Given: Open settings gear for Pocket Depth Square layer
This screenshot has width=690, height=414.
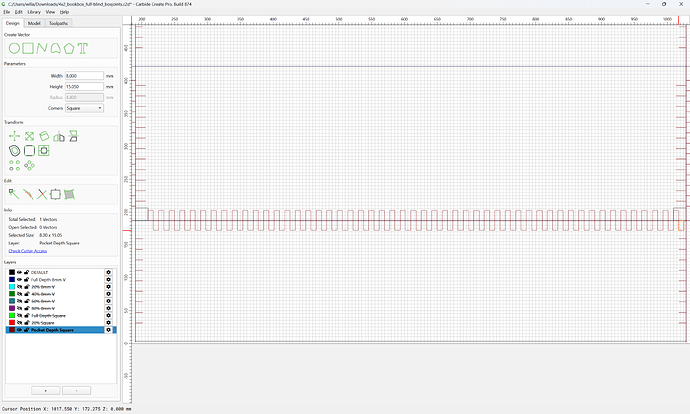Looking at the screenshot, I should (x=108, y=330).
